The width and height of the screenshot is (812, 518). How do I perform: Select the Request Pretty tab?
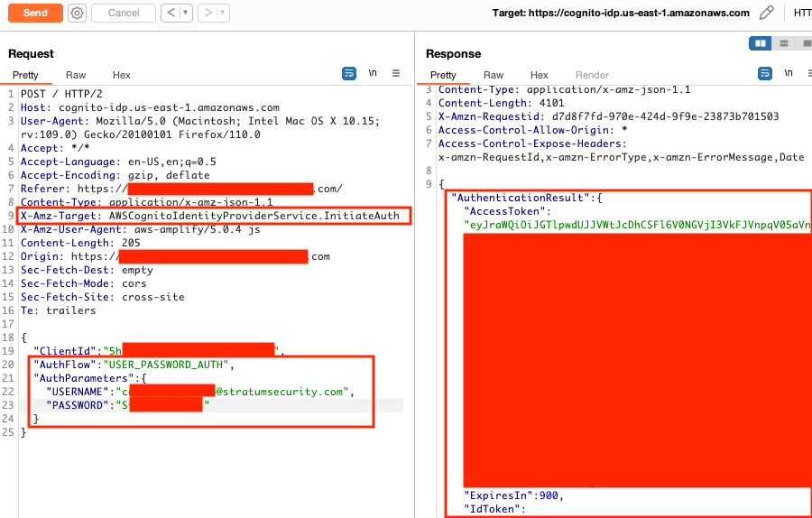[x=25, y=75]
